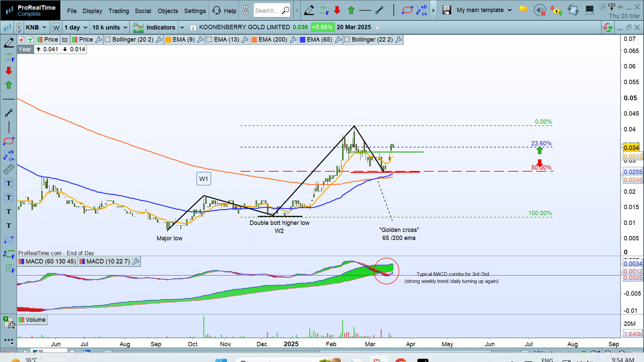Image resolution: width=644 pixels, height=362 pixels.
Task: Open the 10 k units dropdown
Action: click(x=110, y=27)
